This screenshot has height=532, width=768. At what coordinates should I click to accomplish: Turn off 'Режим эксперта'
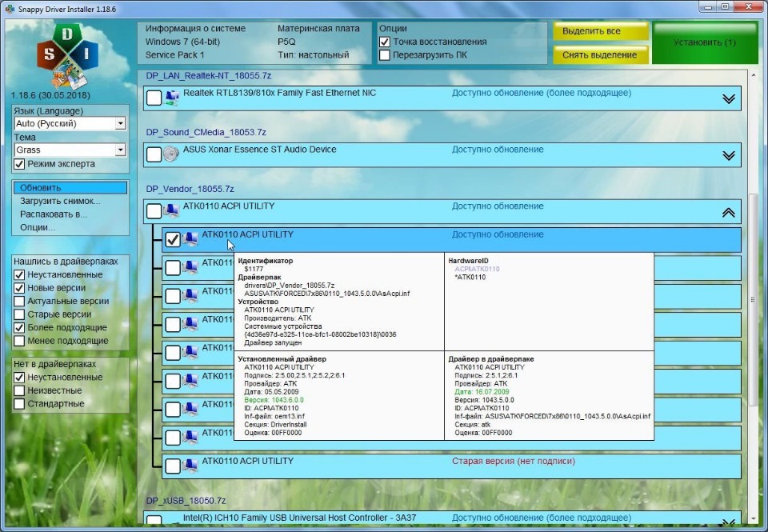(19, 164)
